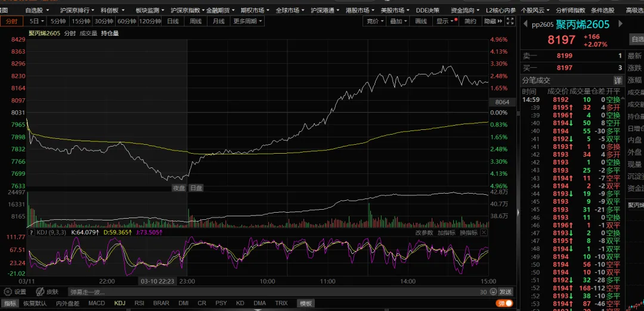Toggle 简约 simple mode

tap(470, 21)
